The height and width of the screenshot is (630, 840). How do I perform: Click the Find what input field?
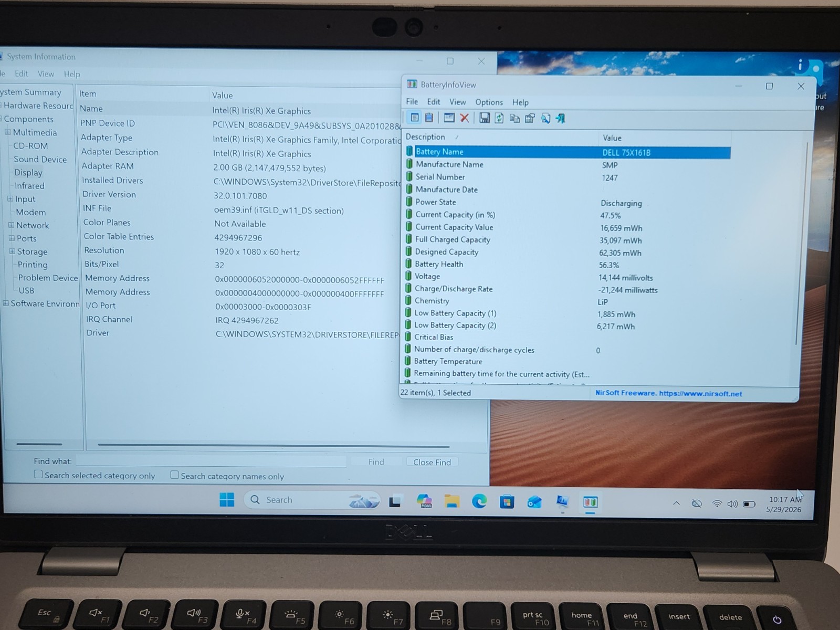coord(212,461)
